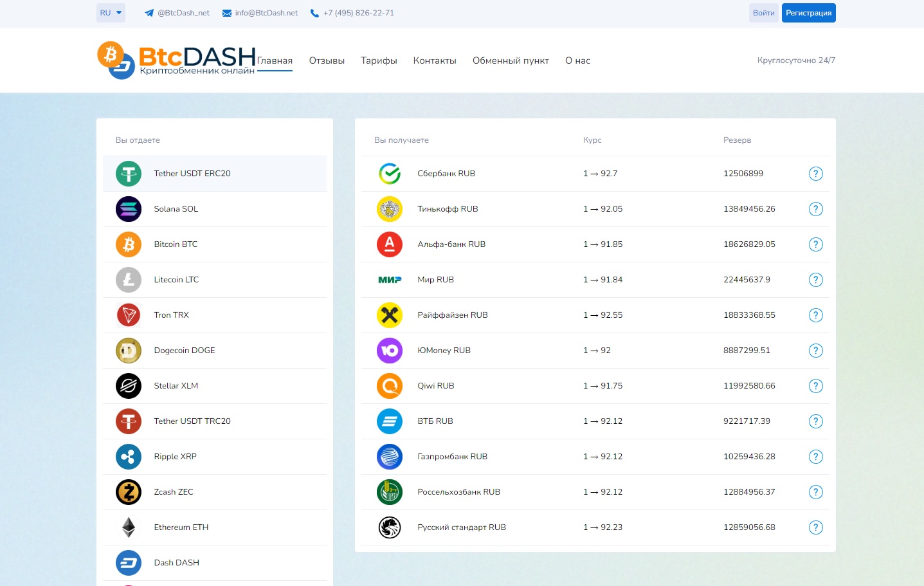Open help for Райффайзен RUB row
The height and width of the screenshot is (586, 924).
pyautogui.click(x=815, y=315)
